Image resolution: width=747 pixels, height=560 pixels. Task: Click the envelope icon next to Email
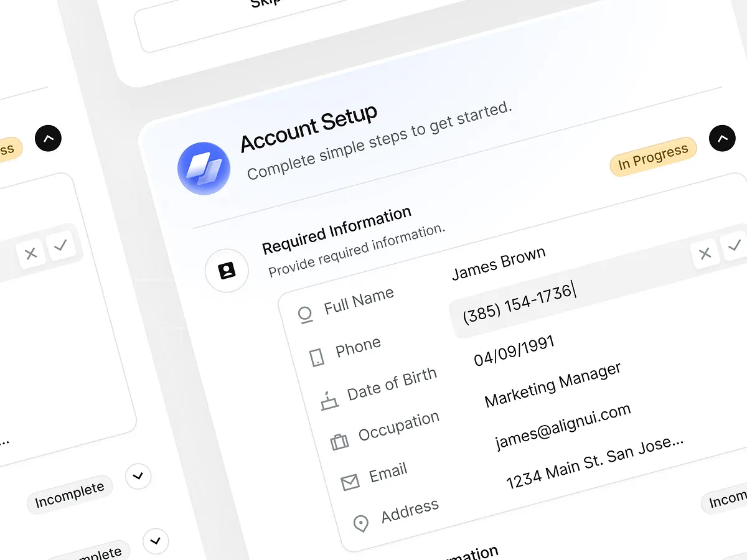[349, 482]
